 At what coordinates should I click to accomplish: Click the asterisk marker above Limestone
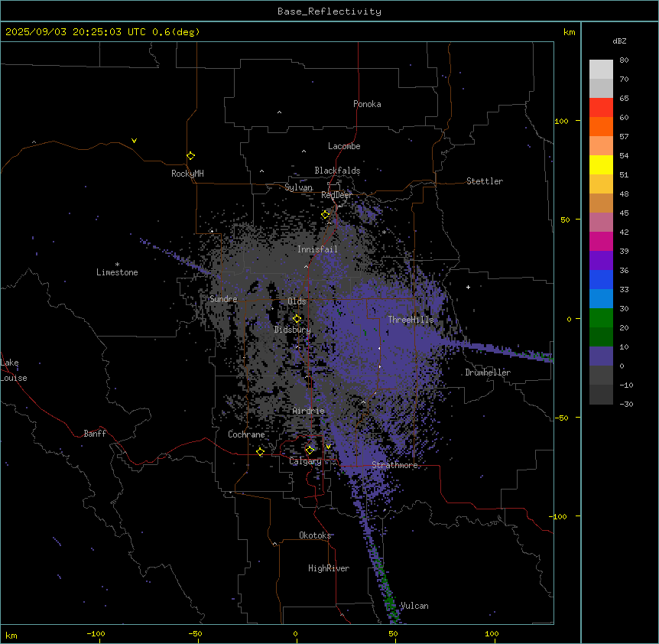117,265
